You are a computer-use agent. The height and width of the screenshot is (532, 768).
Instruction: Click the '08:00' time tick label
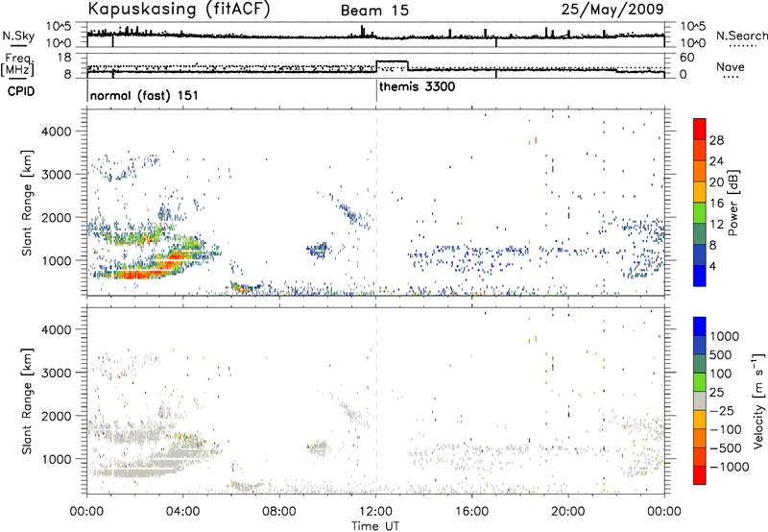279,512
